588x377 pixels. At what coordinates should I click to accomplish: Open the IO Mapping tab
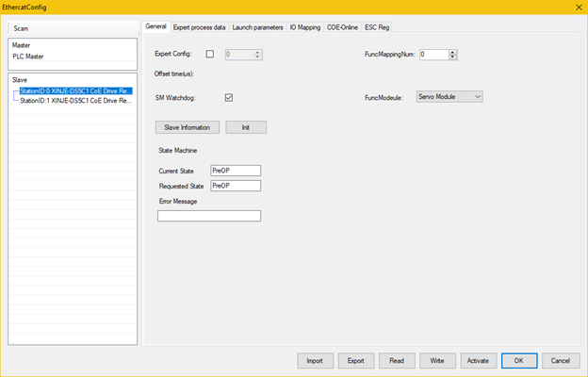click(x=304, y=27)
